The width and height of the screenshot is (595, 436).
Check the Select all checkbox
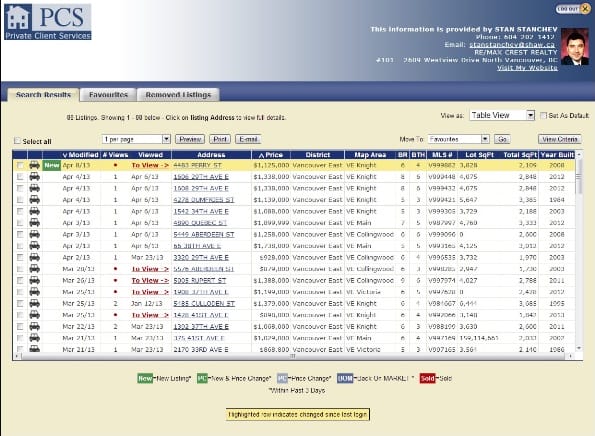click(17, 141)
